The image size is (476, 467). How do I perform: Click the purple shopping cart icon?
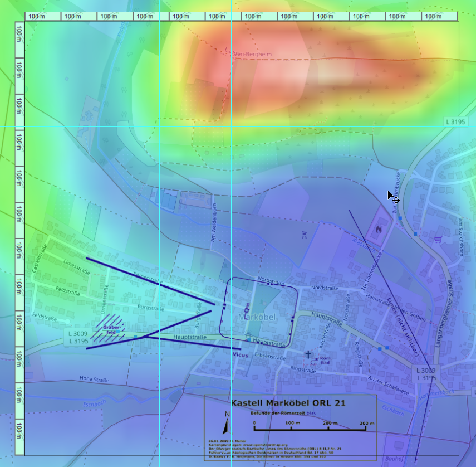coord(438,240)
